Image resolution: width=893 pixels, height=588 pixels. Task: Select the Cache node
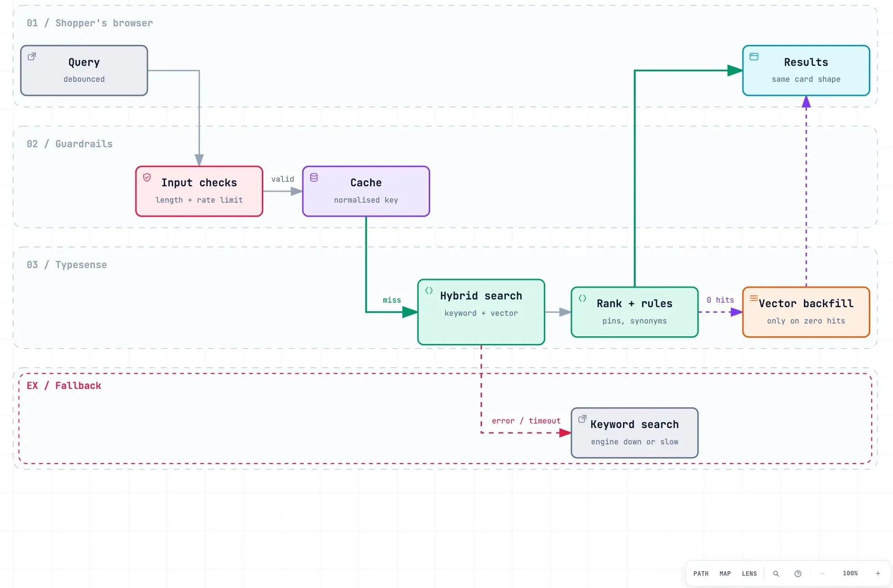(366, 191)
